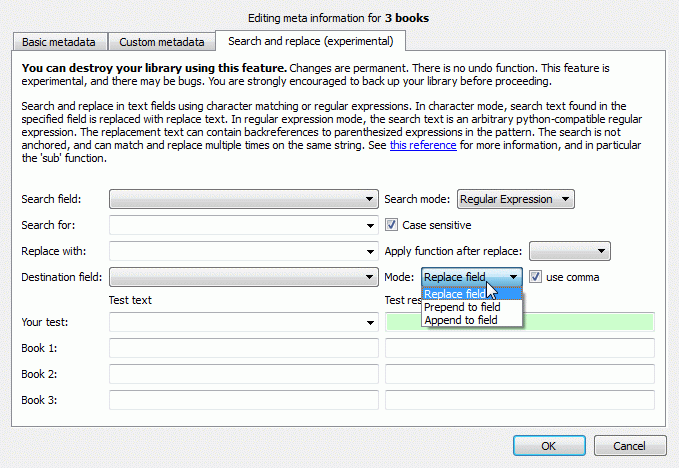679x468 pixels.
Task: Select the Search and replace tab
Action: [x=311, y=41]
